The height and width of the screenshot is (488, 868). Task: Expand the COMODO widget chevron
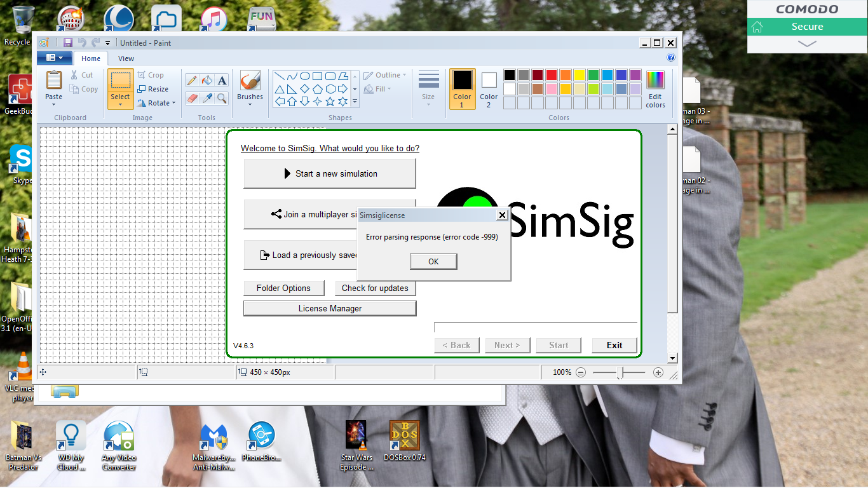point(807,44)
